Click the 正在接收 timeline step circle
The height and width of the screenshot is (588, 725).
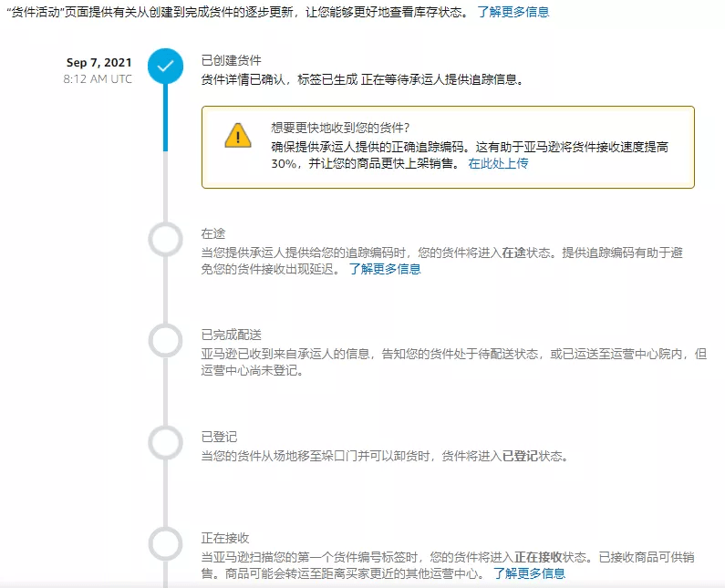pyautogui.click(x=165, y=544)
